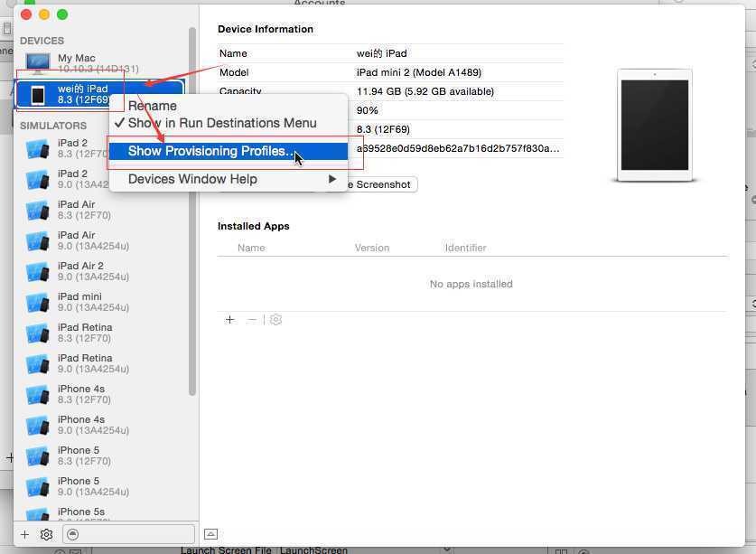The image size is (756, 554).
Task: Choose Rename from context menu
Action: pos(153,106)
